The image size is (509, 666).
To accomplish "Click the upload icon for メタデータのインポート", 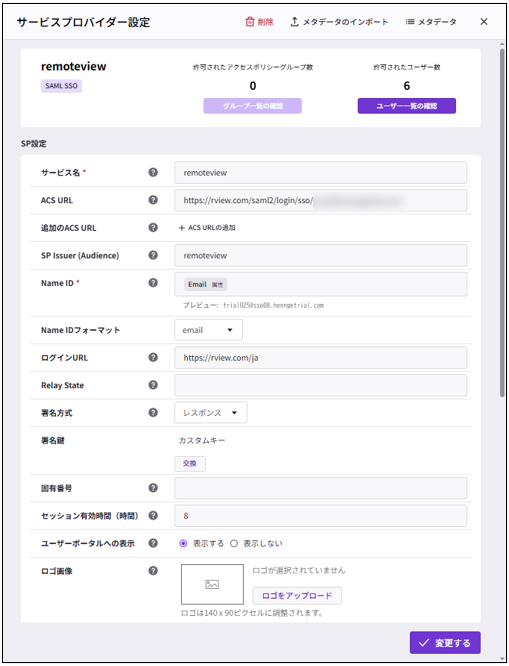I will (x=294, y=22).
